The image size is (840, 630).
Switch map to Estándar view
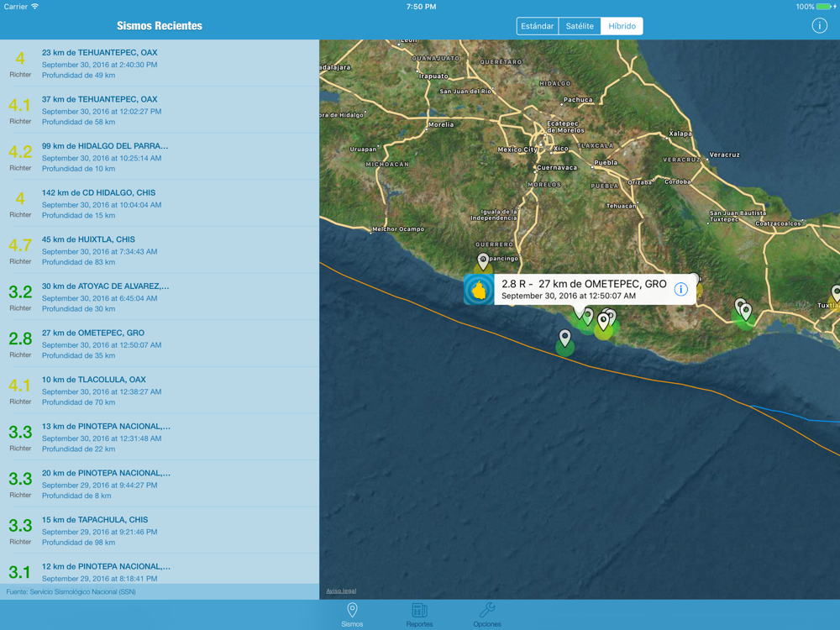(x=538, y=26)
